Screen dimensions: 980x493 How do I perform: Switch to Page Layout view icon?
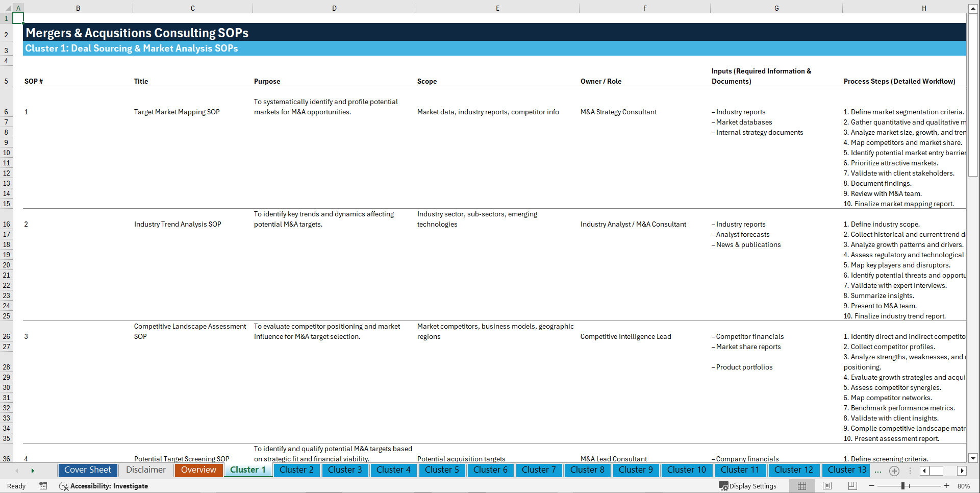(x=826, y=486)
